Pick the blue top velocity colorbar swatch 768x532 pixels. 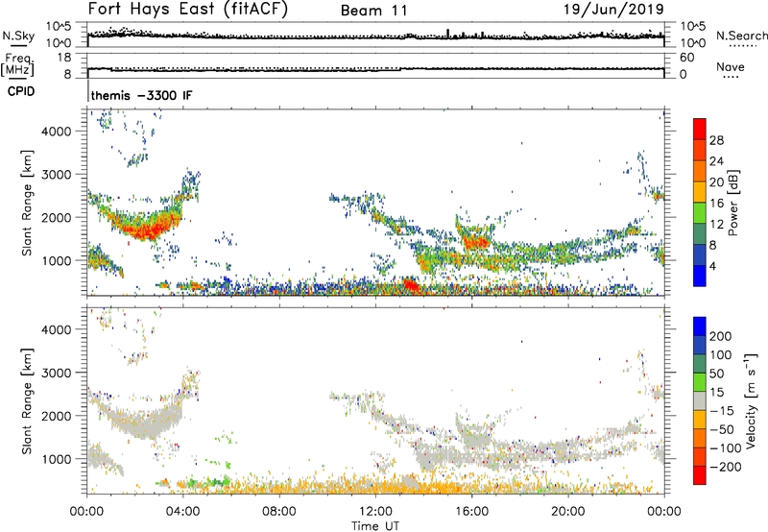click(700, 326)
